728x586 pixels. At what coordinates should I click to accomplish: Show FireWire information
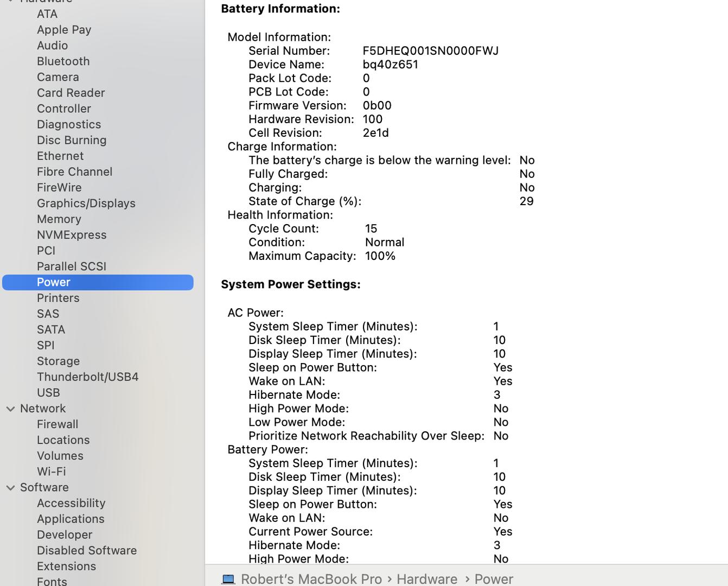tap(59, 187)
